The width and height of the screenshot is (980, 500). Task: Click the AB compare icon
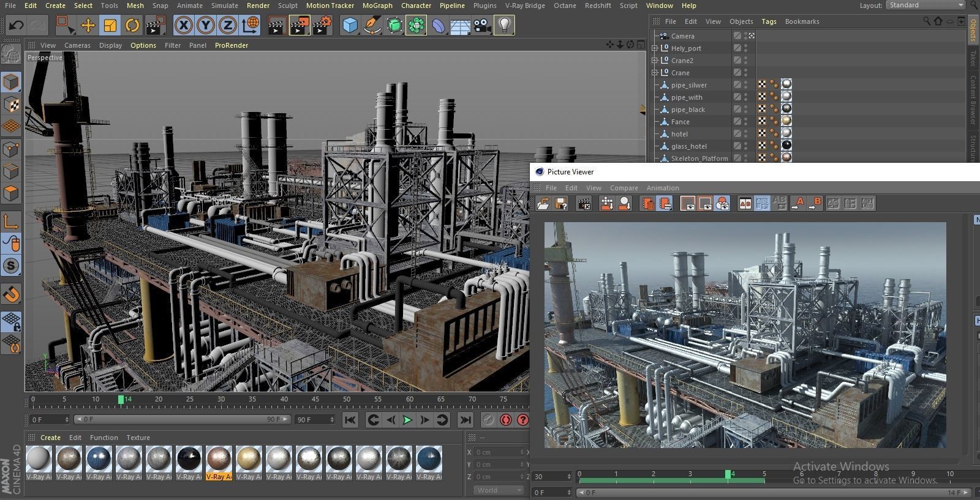pos(745,204)
